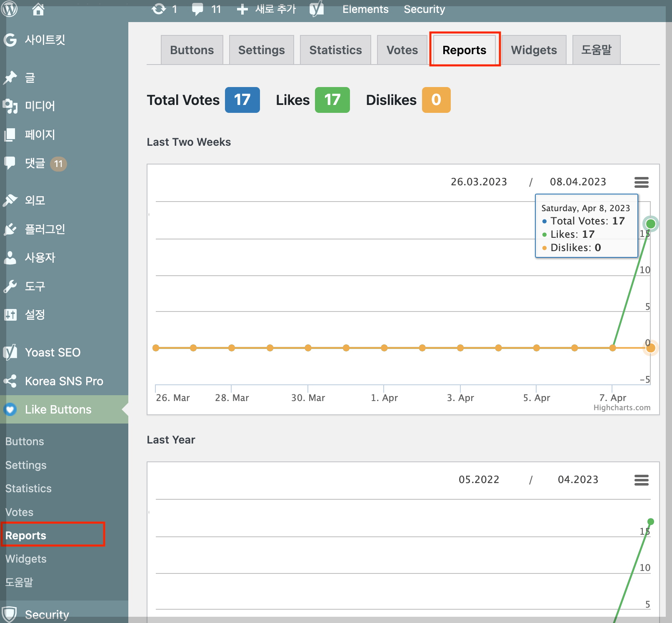
Task: Switch to the 도움말 tab
Action: pyautogui.click(x=597, y=50)
